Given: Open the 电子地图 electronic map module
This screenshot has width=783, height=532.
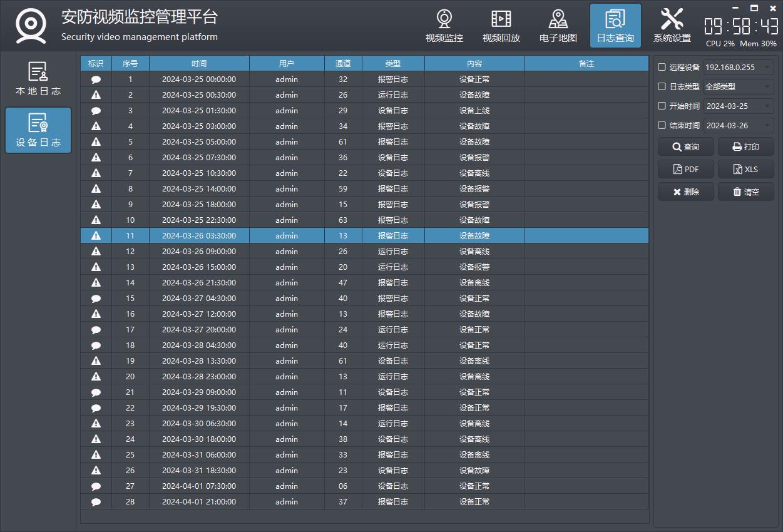Looking at the screenshot, I should (558, 26).
